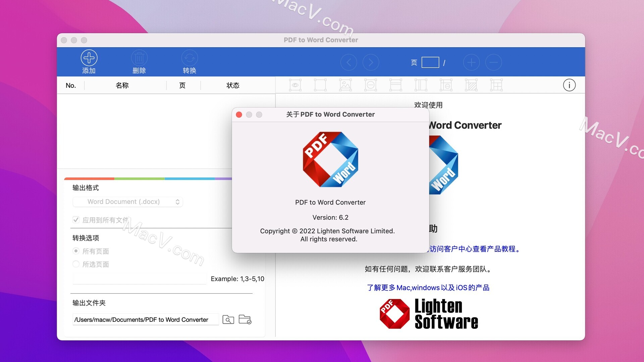
Task: Close the About PDF to Word Converter dialog
Action: 239,115
